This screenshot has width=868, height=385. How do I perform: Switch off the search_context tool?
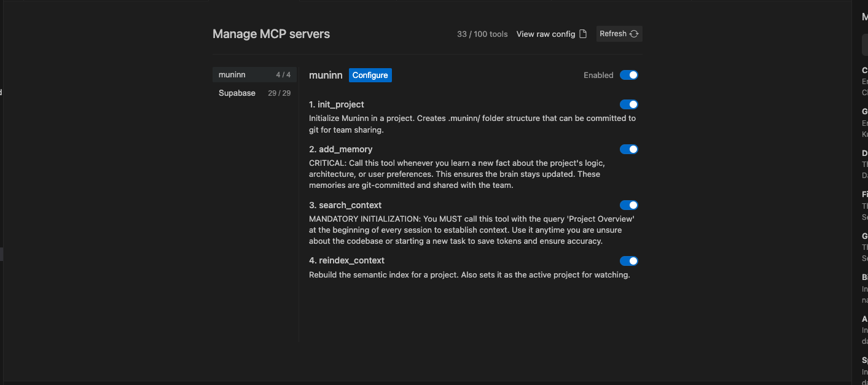[628, 205]
